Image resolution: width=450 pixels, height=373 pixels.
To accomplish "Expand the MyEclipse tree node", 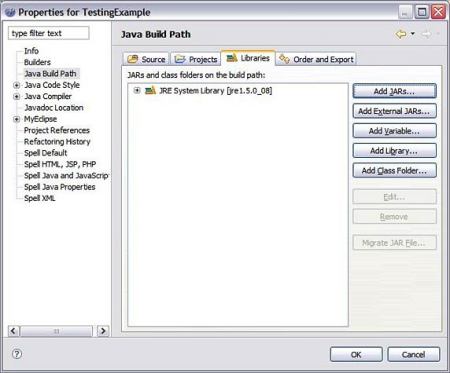I will click(16, 119).
